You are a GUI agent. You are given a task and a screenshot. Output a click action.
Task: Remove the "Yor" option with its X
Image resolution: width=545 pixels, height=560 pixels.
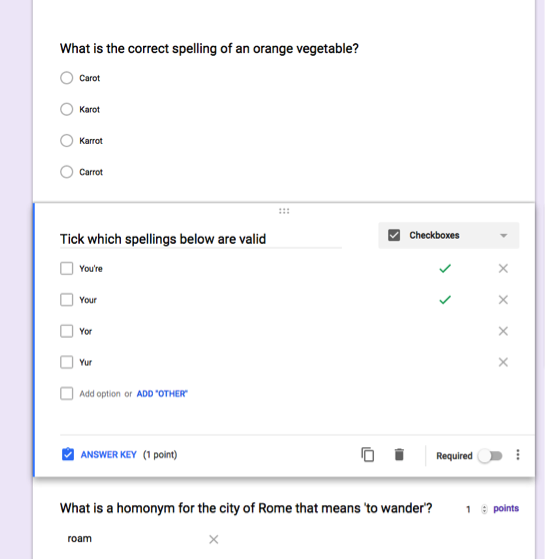(x=503, y=331)
